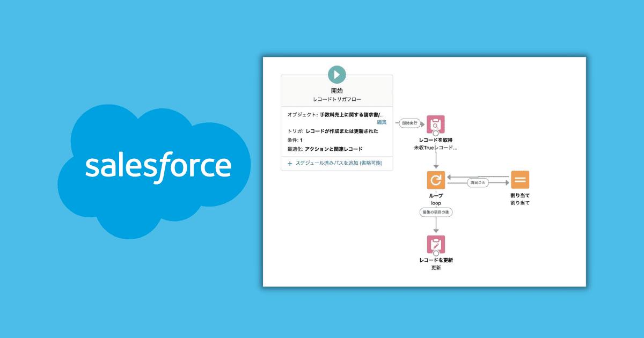Screen dimensions: 644x338
Task: Select the pink レコードを更新 element icon
Action: [x=436, y=244]
